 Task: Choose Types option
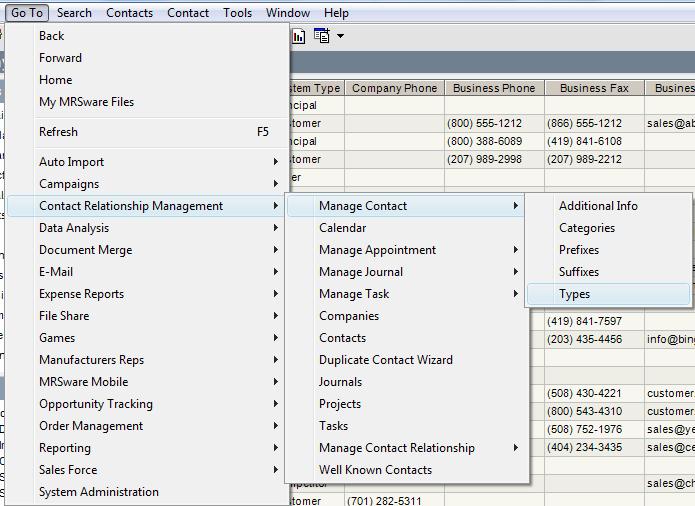coord(609,294)
